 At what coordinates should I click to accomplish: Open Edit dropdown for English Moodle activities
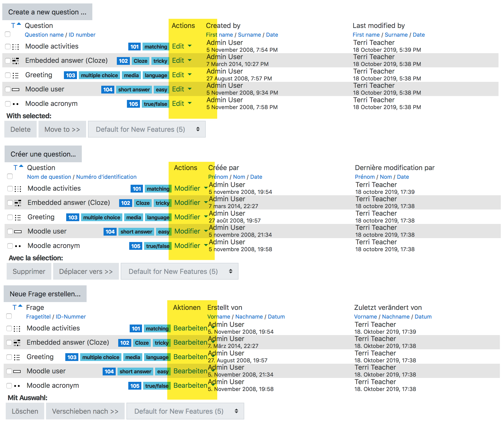click(182, 46)
